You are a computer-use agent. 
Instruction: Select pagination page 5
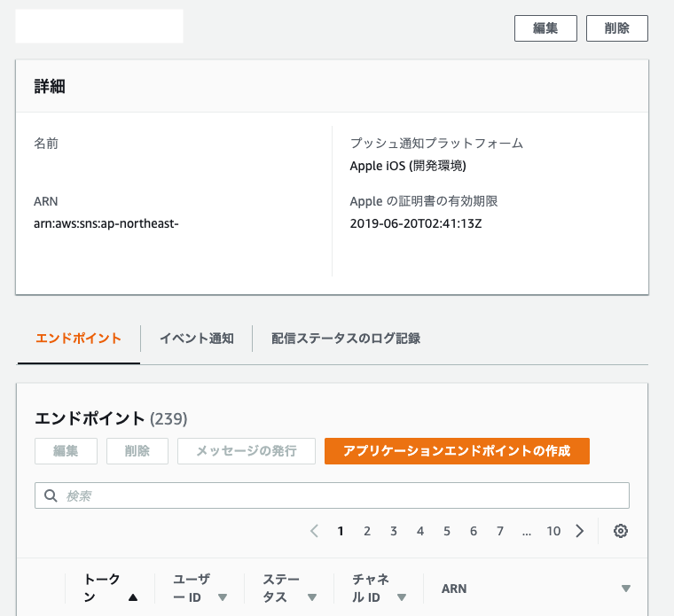(x=447, y=532)
